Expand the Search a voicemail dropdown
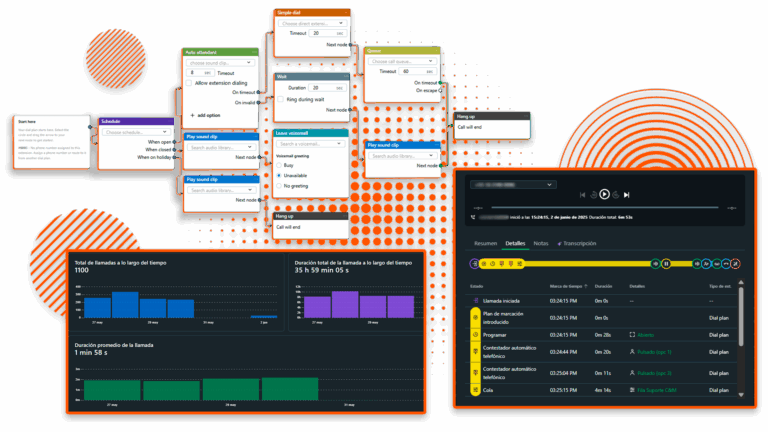 click(311, 143)
